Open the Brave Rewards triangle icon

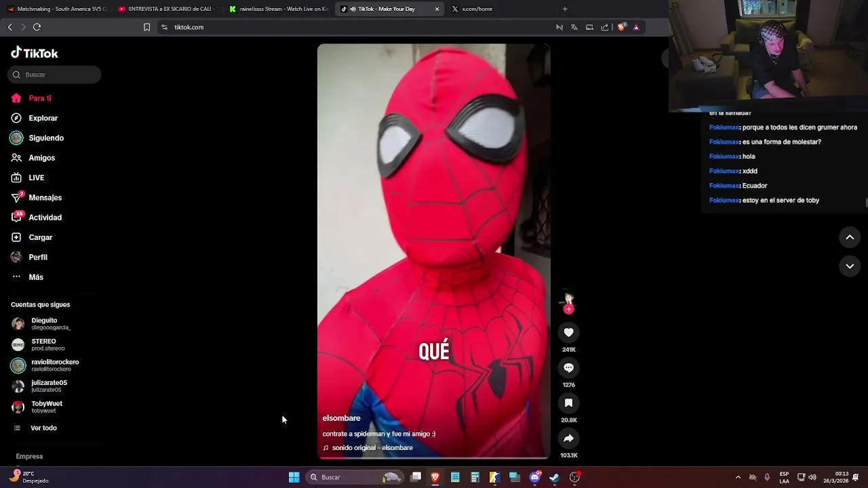point(636,27)
